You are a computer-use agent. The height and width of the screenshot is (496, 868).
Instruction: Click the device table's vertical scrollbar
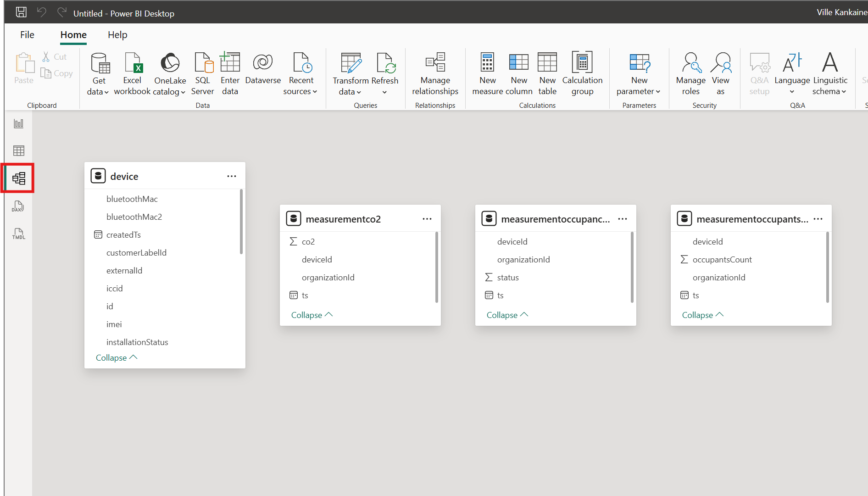coord(241,222)
